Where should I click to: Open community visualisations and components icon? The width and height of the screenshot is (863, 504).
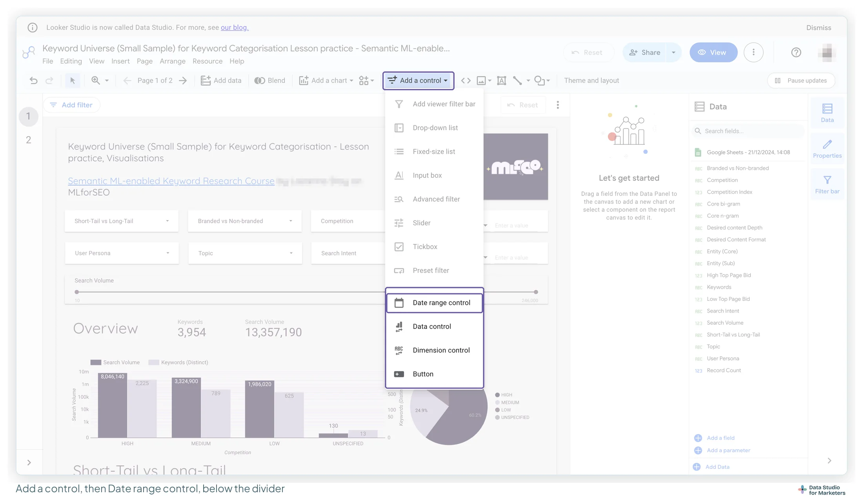pos(364,80)
